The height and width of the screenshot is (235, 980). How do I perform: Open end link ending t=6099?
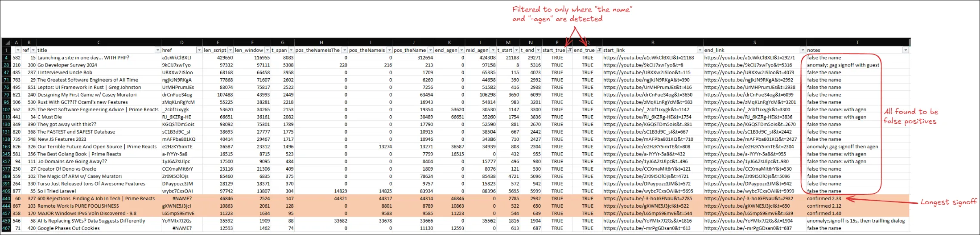[749, 95]
